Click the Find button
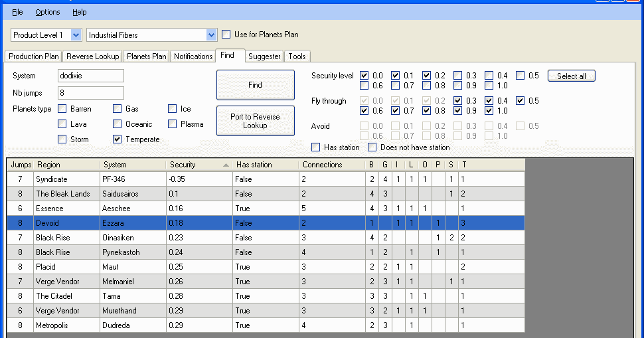This screenshot has height=338, width=644. point(256,85)
